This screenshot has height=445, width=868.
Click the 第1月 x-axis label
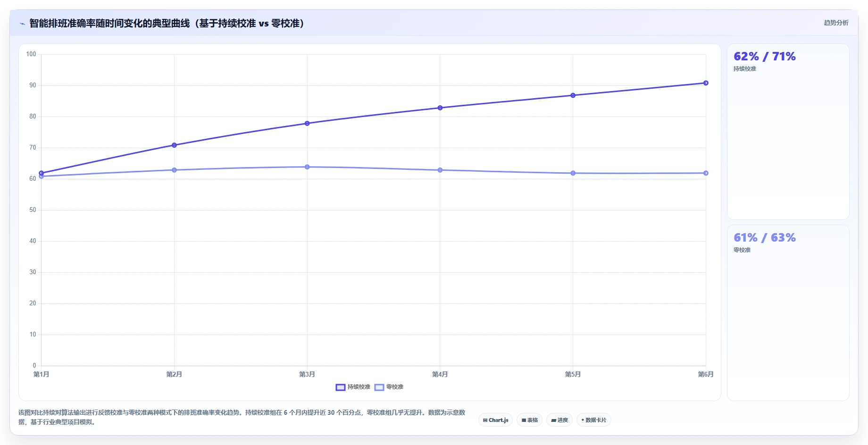pos(42,374)
